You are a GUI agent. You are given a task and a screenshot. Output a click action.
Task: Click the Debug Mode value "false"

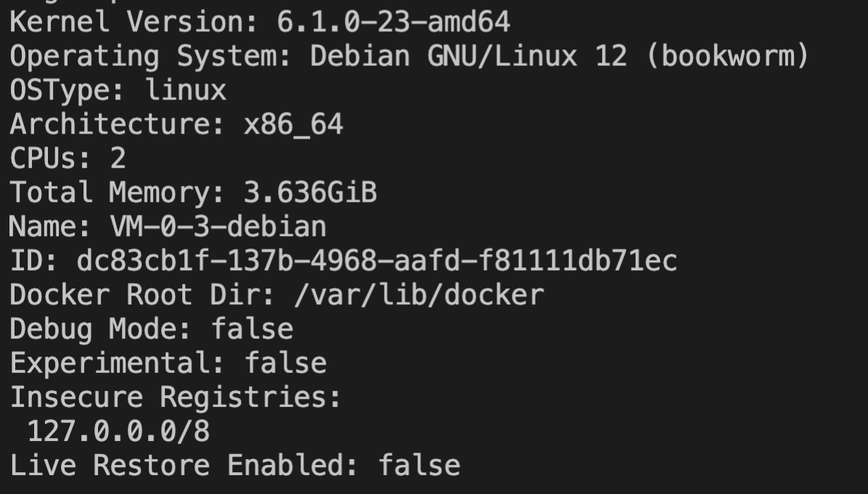point(252,329)
